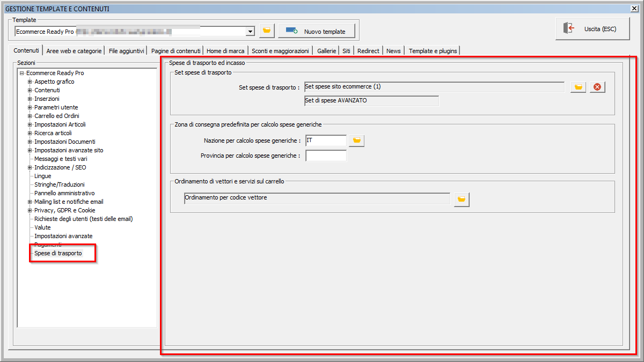Click the Uscita (ESC) button
The width and height of the screenshot is (644, 362).
tap(592, 29)
